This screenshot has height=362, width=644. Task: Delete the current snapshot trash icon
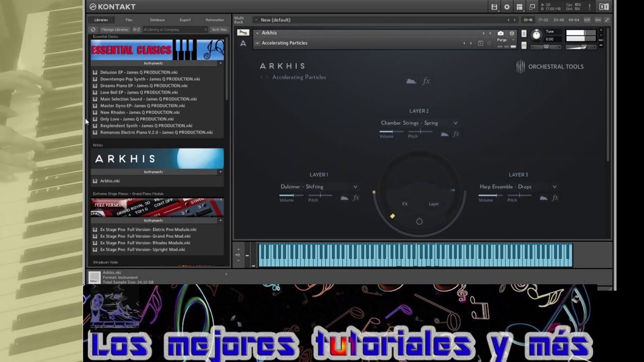pyautogui.click(x=490, y=43)
